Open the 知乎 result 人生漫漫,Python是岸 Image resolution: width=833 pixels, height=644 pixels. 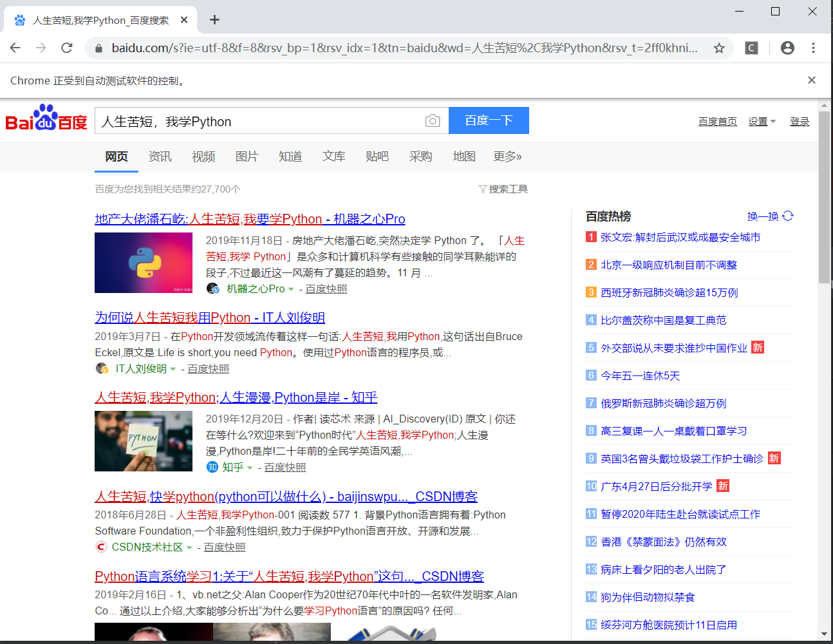click(236, 397)
